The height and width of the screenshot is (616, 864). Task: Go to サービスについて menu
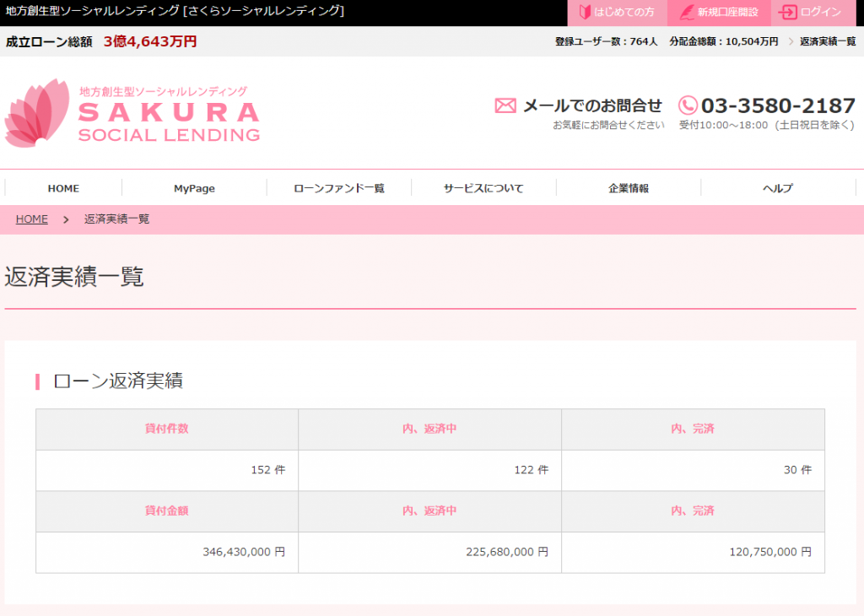click(x=483, y=188)
